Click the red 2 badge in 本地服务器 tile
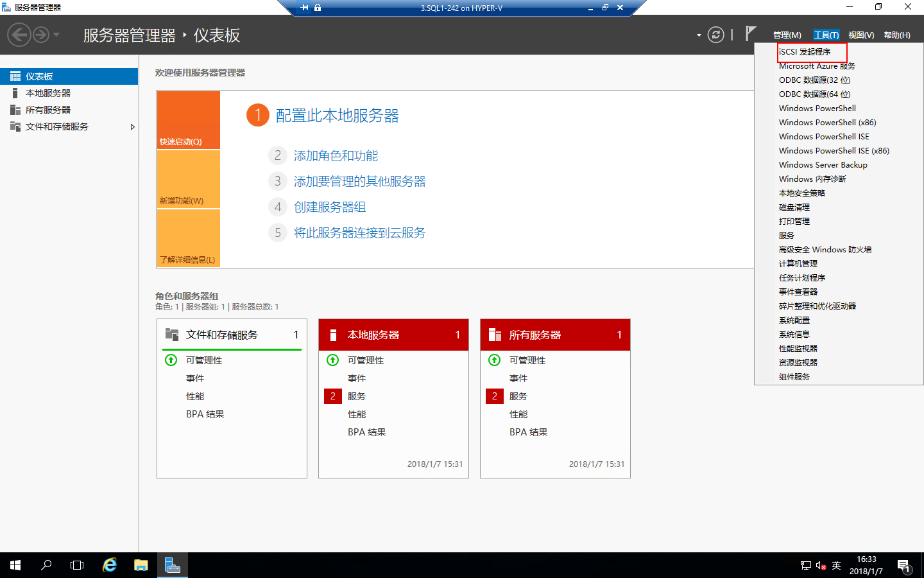 333,396
